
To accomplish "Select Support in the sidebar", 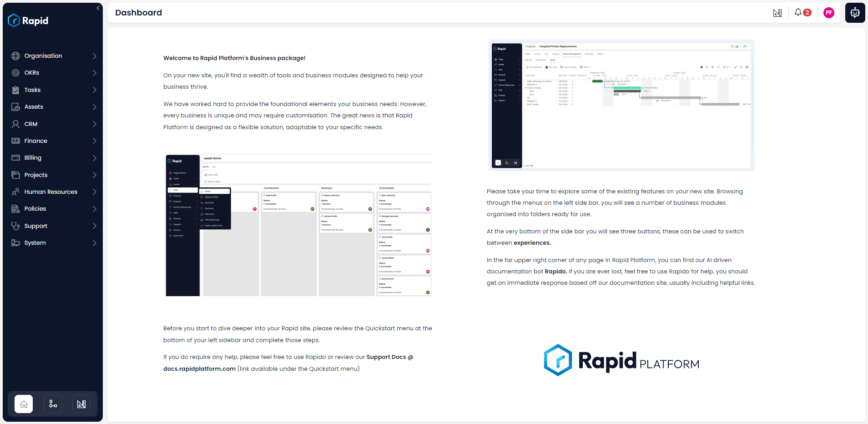I will (x=36, y=226).
